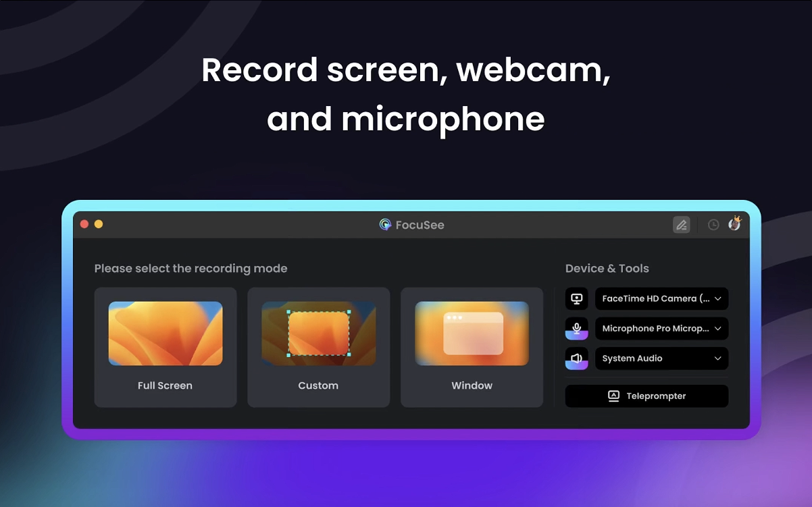
Task: Toggle the system audio speaker icon
Action: click(x=576, y=358)
